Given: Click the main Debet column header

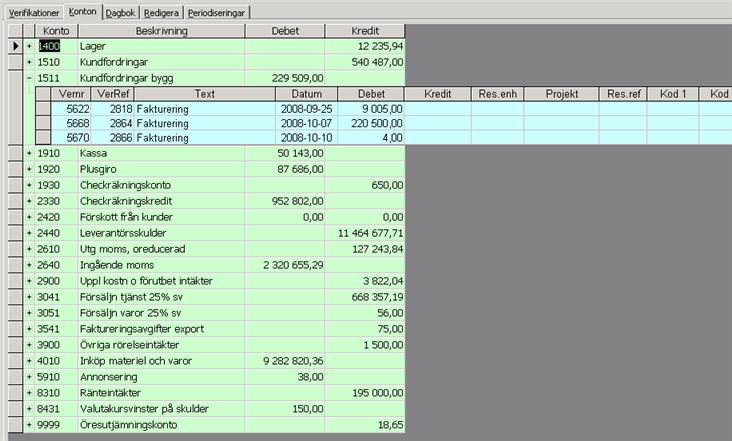Looking at the screenshot, I should tap(285, 31).
